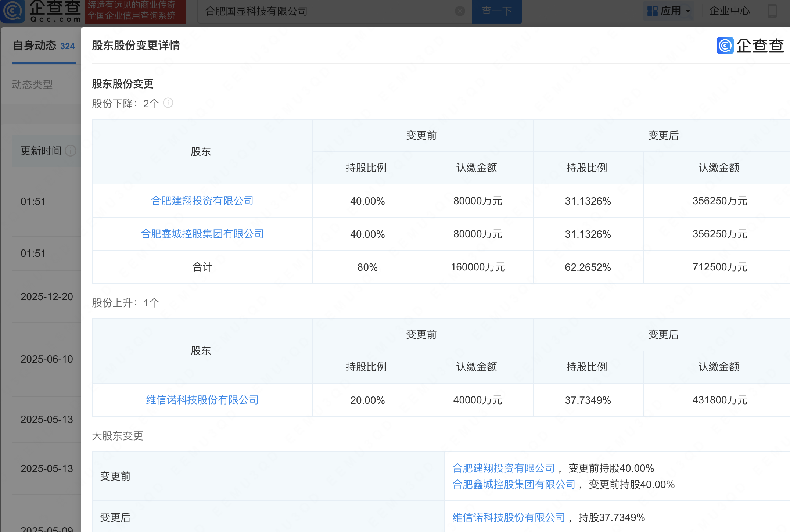Open 维信诺科技股份有限公司 in the 股份上升 table
790x532 pixels.
pyautogui.click(x=201, y=400)
